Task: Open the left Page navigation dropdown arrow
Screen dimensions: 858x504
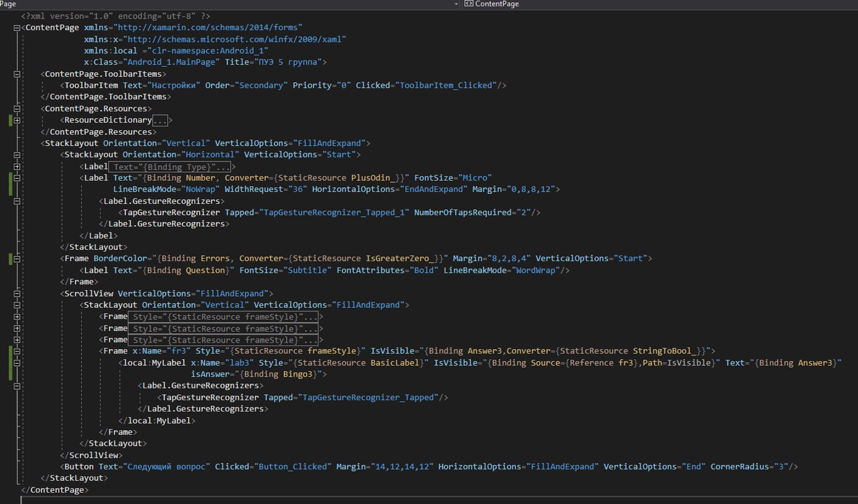Action: point(456,4)
